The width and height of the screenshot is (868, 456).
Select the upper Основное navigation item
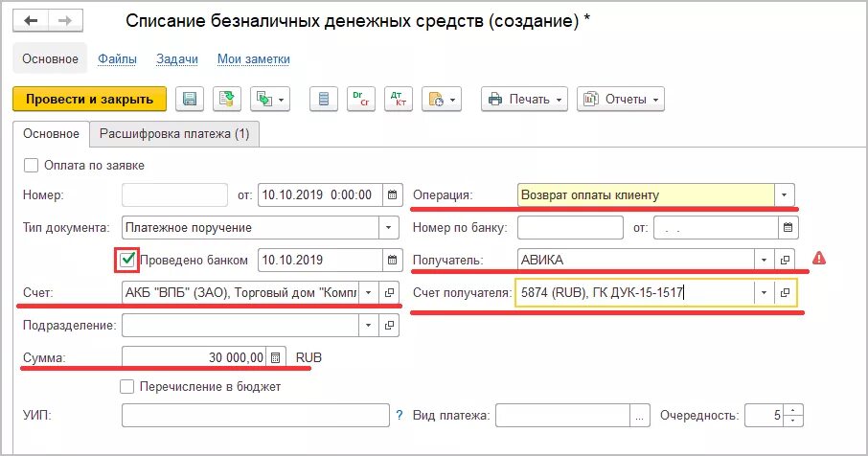pyautogui.click(x=50, y=58)
